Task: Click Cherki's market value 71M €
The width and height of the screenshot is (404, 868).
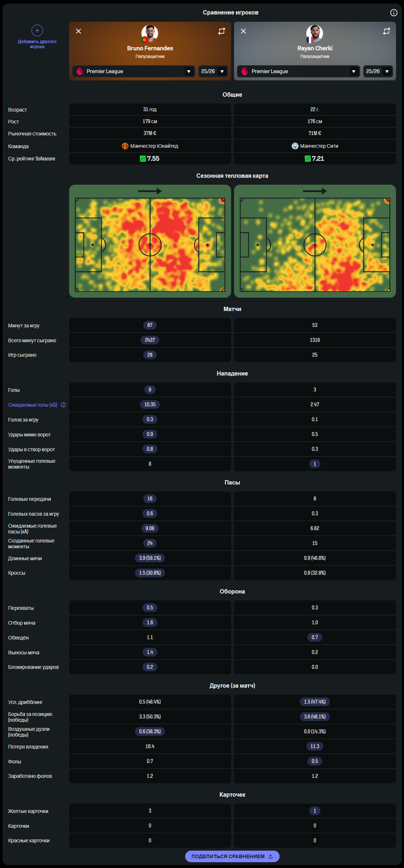Action: pos(315,133)
